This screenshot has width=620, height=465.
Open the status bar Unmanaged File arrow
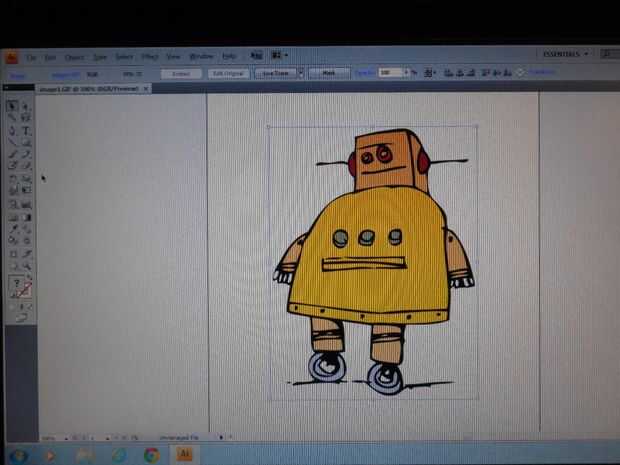221,437
